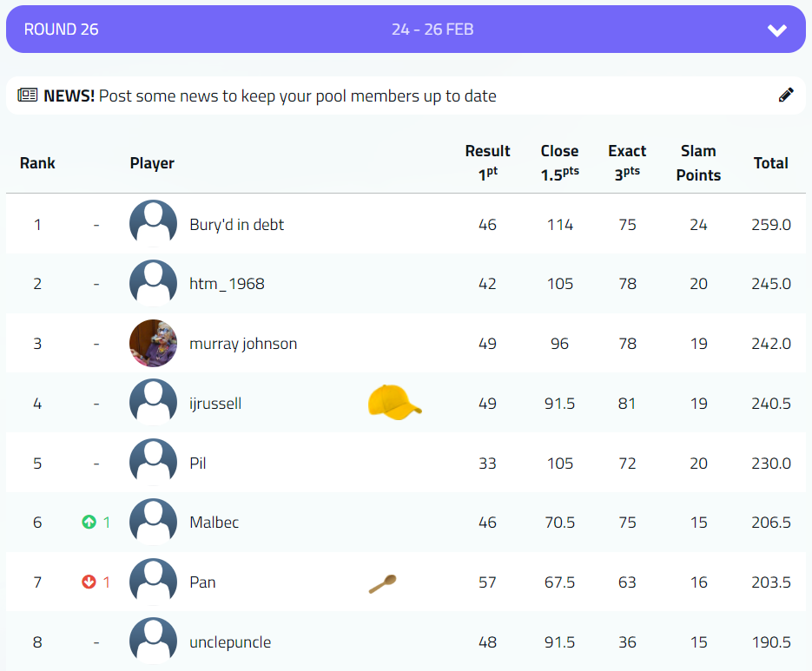This screenshot has width=812, height=671.
Task: Click the newspaper icon beside NEWS!
Action: pyautogui.click(x=28, y=95)
